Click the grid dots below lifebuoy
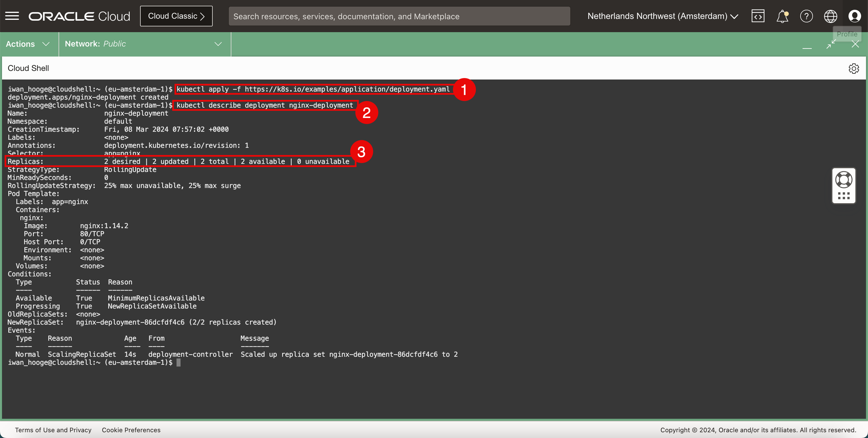The image size is (868, 438). tap(844, 196)
